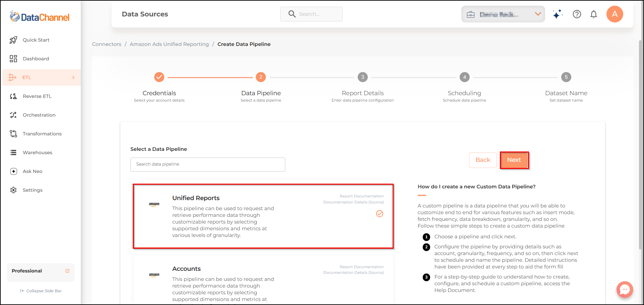Click the Dataset Name step label
This screenshot has height=305, width=644.
[x=566, y=93]
